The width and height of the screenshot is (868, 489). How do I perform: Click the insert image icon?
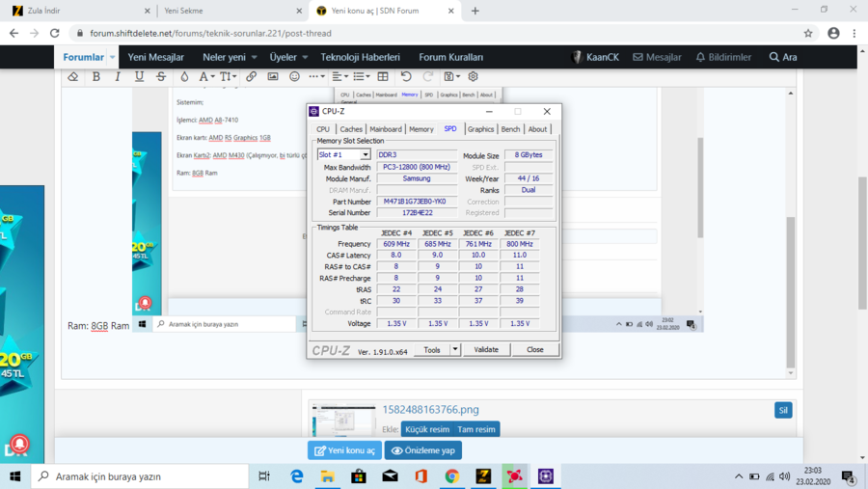[273, 77]
